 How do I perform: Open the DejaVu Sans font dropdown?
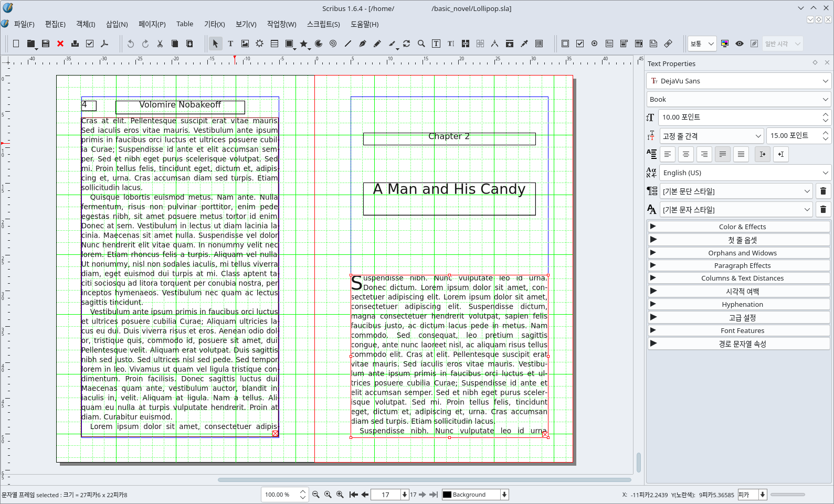coord(738,81)
